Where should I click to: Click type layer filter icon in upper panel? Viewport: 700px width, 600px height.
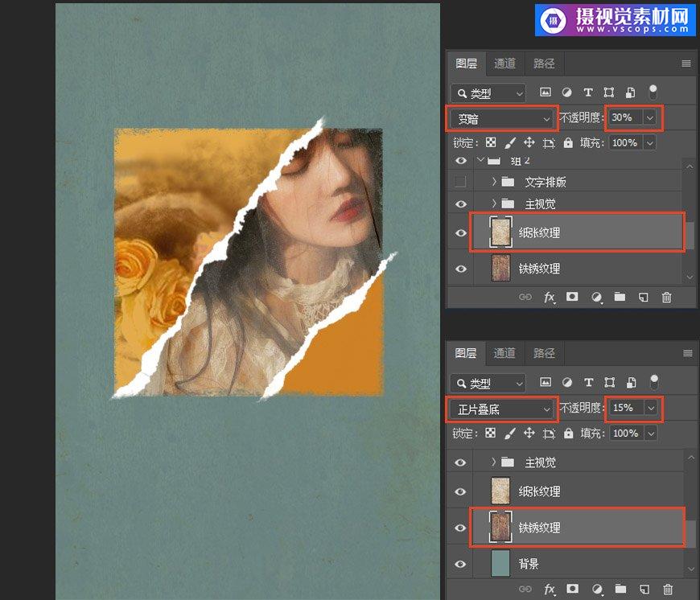tap(588, 92)
